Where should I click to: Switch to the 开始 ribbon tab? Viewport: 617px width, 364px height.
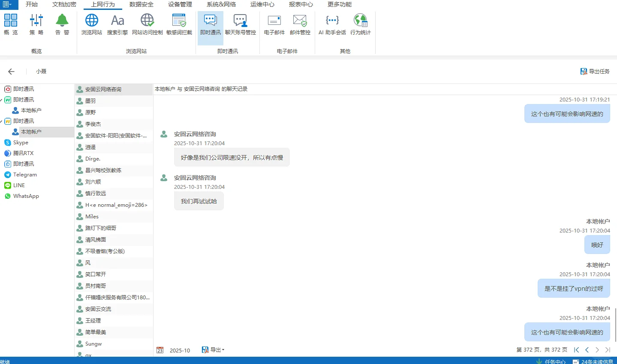32,4
